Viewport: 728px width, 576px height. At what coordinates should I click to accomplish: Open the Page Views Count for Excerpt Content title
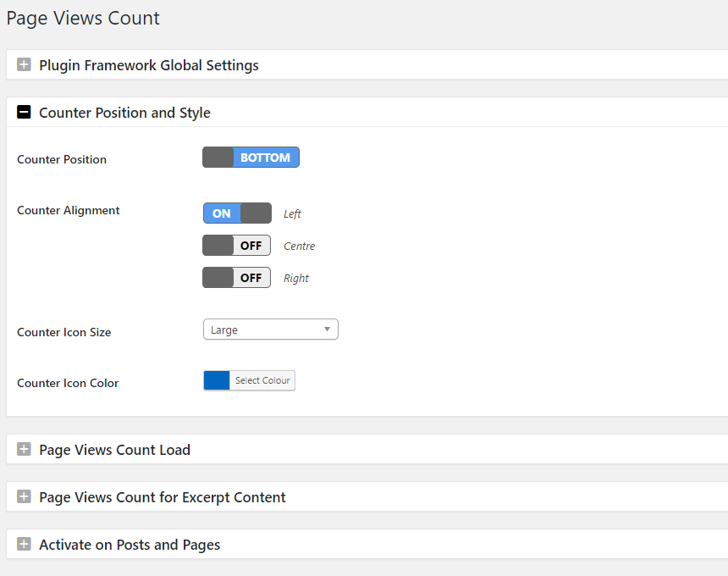[x=163, y=497]
